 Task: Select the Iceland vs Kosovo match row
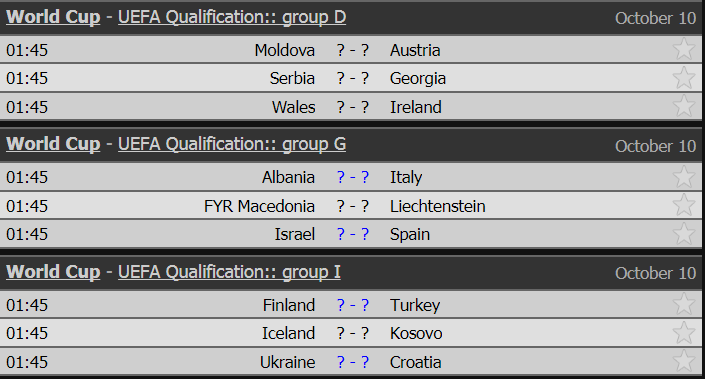click(351, 333)
